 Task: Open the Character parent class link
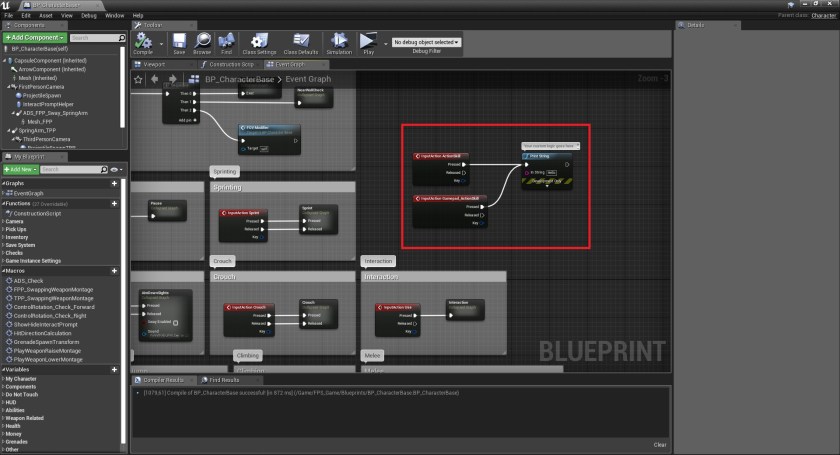[x=824, y=16]
